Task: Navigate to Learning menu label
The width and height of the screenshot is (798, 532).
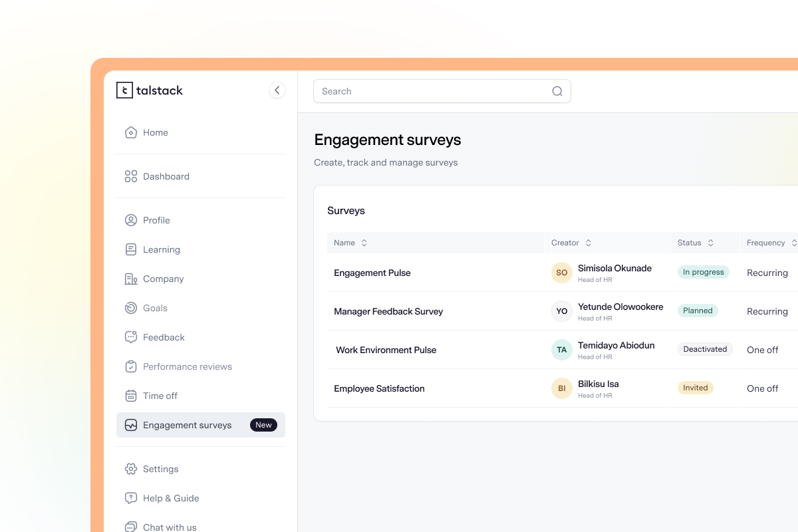Action: point(162,249)
